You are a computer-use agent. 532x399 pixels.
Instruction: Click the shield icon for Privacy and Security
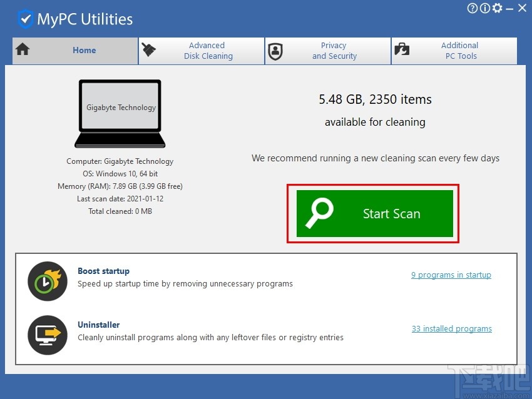click(275, 51)
